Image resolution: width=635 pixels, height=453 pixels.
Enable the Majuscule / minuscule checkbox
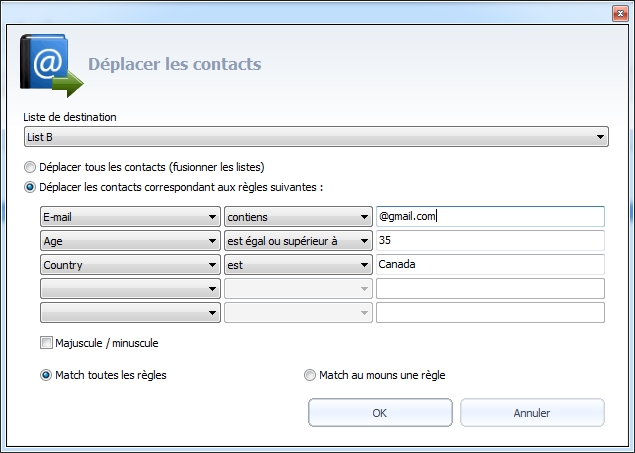coord(46,343)
